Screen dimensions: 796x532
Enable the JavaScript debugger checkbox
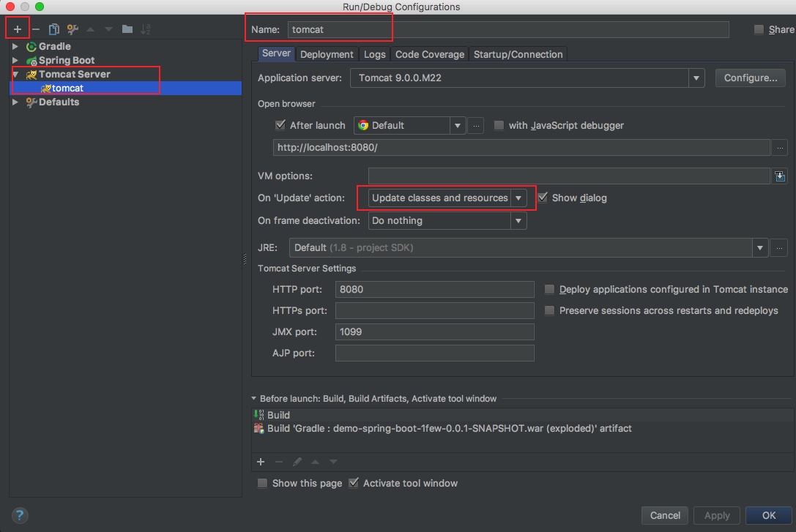pos(499,125)
